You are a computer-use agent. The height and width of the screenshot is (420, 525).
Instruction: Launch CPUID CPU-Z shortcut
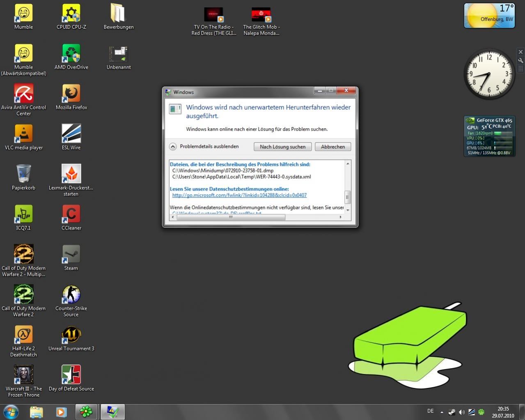[71, 17]
